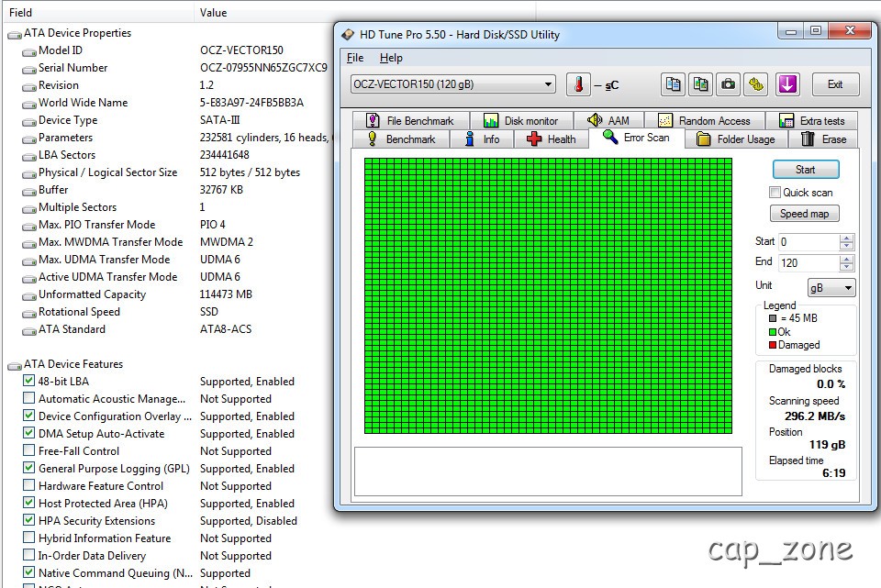Enable the Quick scan checkbox
This screenshot has width=881, height=588.
pyautogui.click(x=775, y=192)
